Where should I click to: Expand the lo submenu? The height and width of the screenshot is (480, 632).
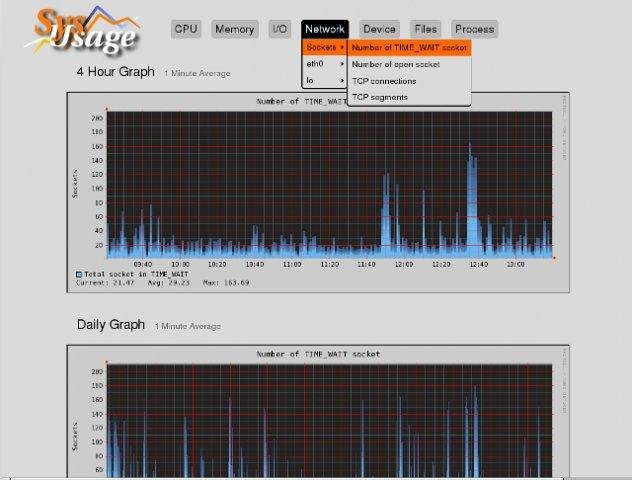[x=325, y=80]
